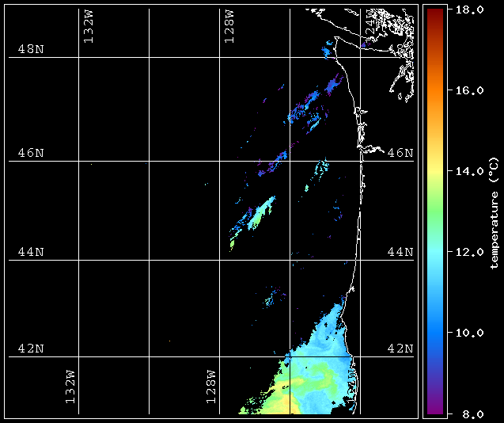Click the top 132W longitude label
This screenshot has height=423, width=504.
coord(89,26)
